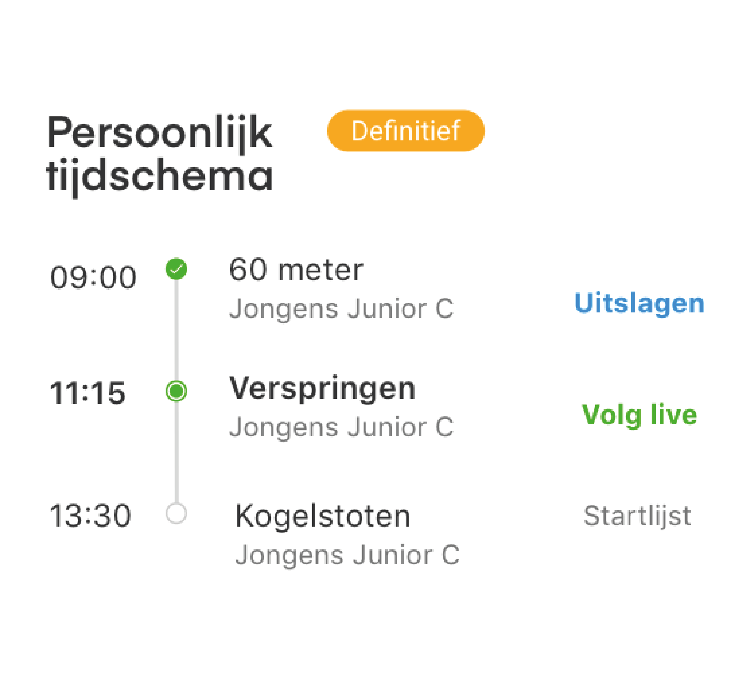Follow Verspringen via Volg live
Image resolution: width=737 pixels, height=700 pixels.
point(639,414)
